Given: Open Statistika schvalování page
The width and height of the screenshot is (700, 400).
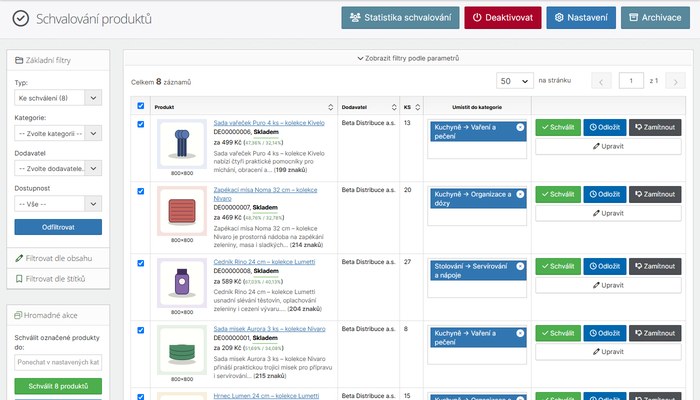Looking at the screenshot, I should pos(400,18).
